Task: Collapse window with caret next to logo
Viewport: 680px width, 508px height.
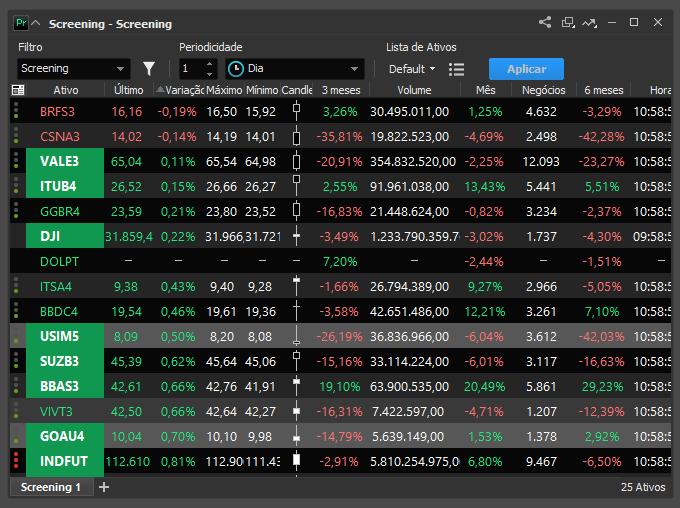Action: [36, 23]
